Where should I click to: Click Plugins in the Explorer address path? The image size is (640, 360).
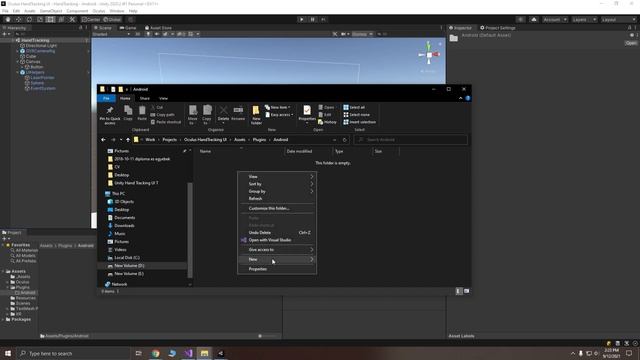click(259, 140)
